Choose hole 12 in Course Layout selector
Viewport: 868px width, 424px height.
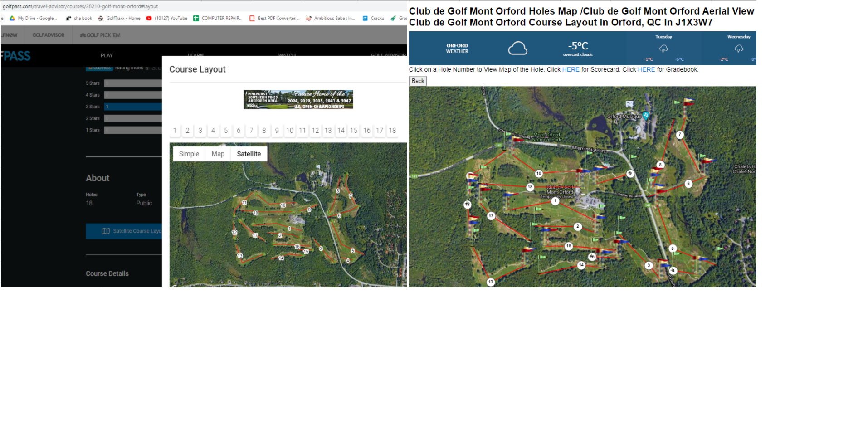click(x=315, y=131)
